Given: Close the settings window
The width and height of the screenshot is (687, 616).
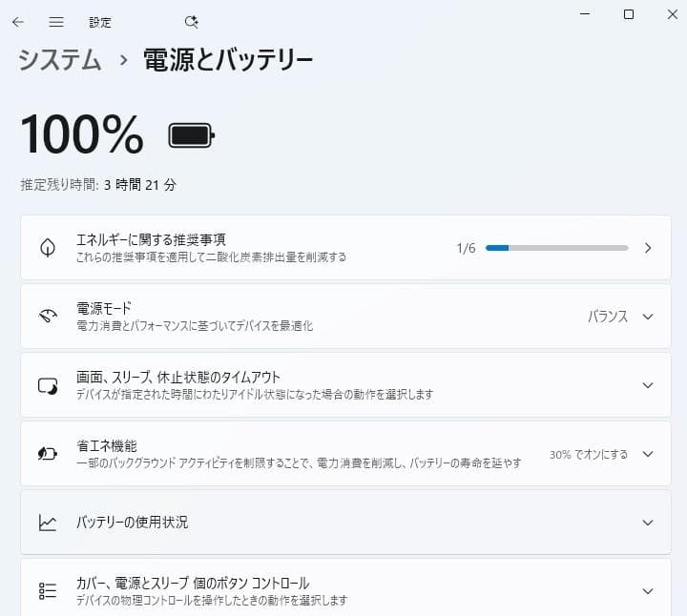Looking at the screenshot, I should coord(673,14).
